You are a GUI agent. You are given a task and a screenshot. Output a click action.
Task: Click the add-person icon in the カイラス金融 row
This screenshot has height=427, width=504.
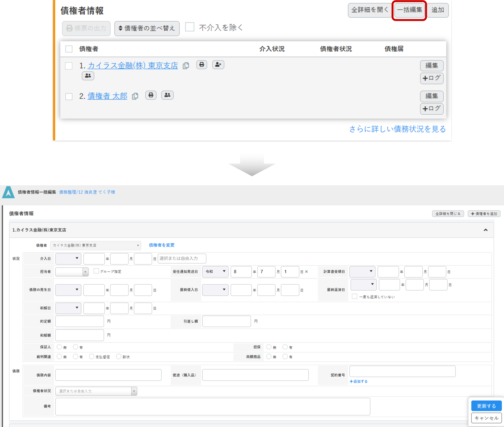pyautogui.click(x=218, y=65)
